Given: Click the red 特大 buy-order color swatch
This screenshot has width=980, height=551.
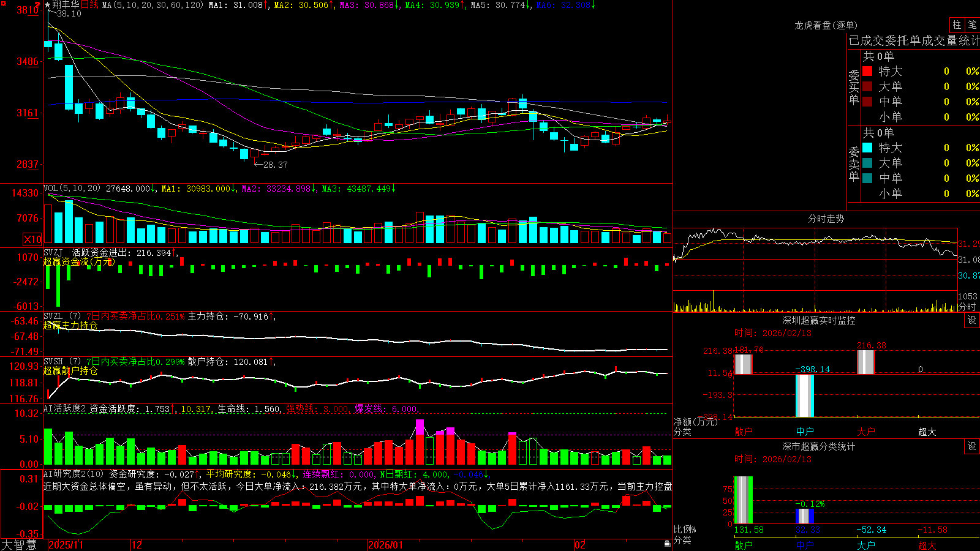Looking at the screenshot, I should pyautogui.click(x=867, y=71).
